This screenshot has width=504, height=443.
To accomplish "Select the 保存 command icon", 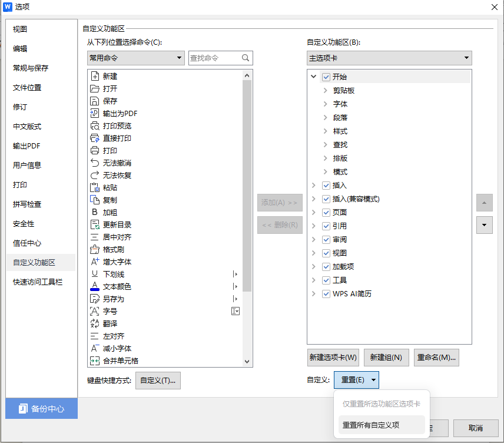I will 94,101.
